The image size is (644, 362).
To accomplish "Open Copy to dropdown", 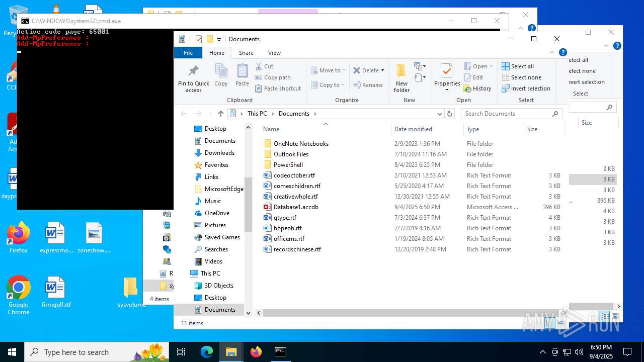I will tap(328, 85).
